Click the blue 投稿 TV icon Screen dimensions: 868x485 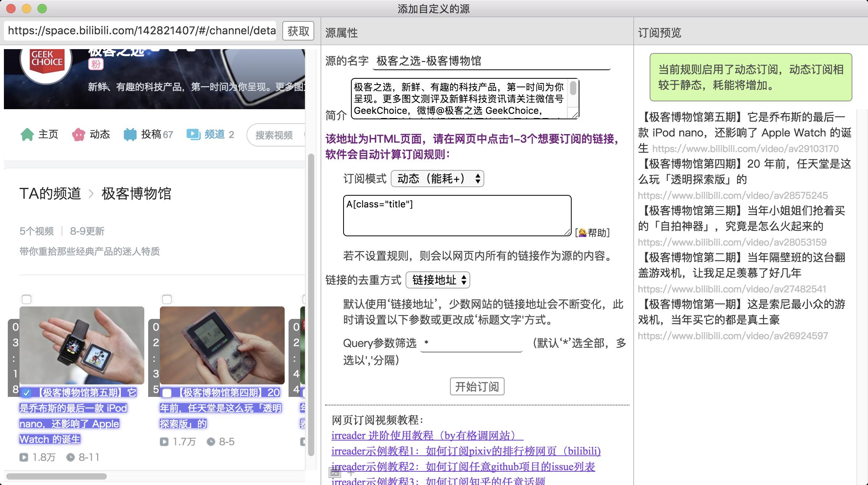tap(130, 135)
